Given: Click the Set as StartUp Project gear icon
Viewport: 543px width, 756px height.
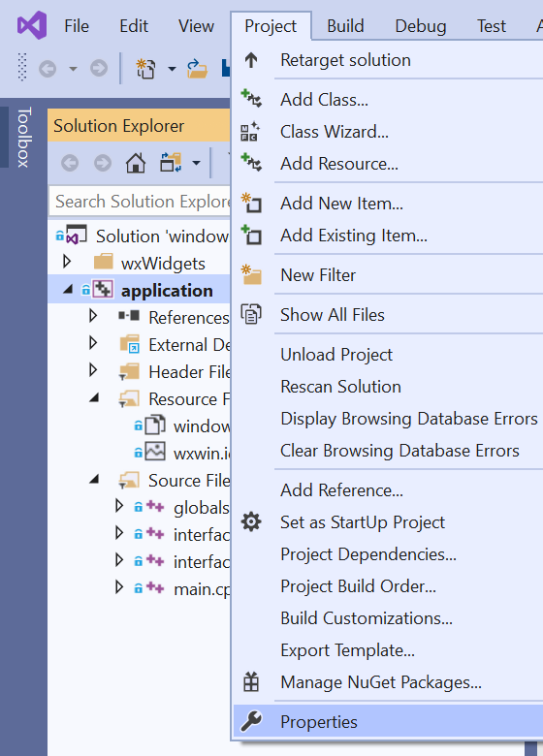Looking at the screenshot, I should coord(251,521).
